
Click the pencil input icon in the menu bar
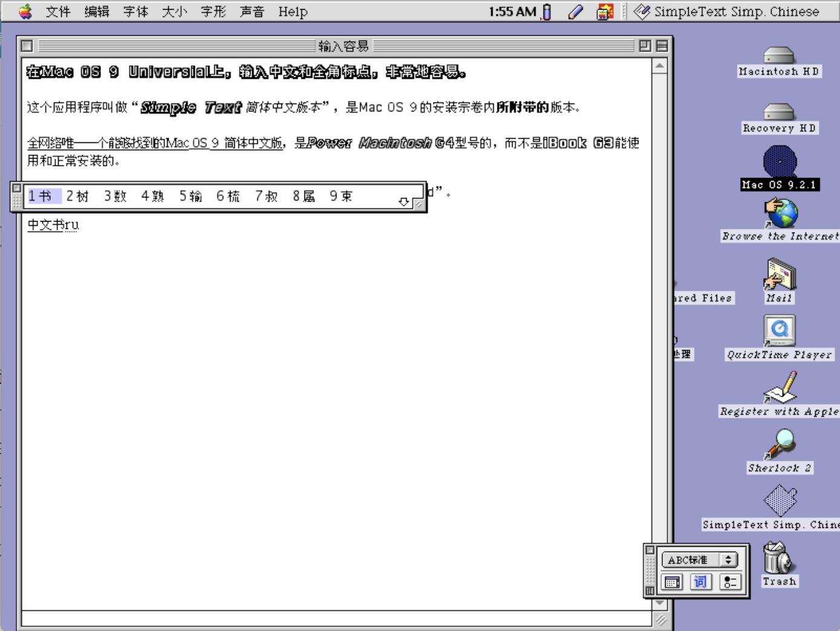(575, 11)
